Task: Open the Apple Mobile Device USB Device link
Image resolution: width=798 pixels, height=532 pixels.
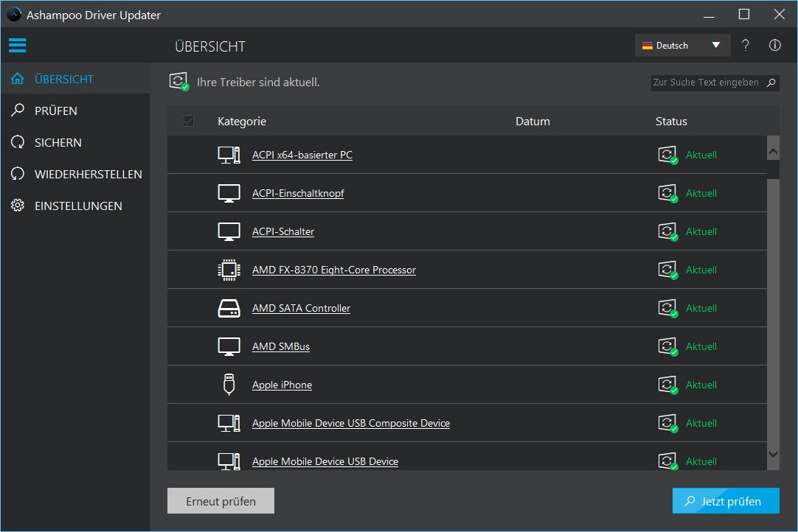Action: coord(325,461)
